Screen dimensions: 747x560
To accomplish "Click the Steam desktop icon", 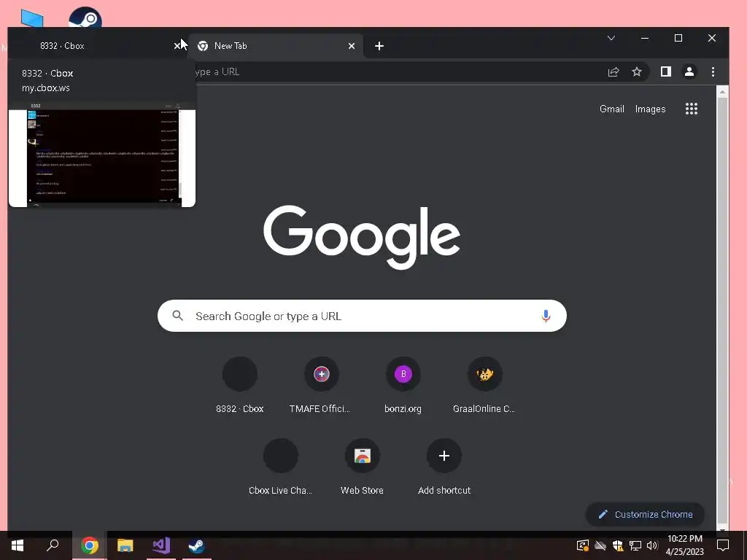I will pyautogui.click(x=85, y=17).
